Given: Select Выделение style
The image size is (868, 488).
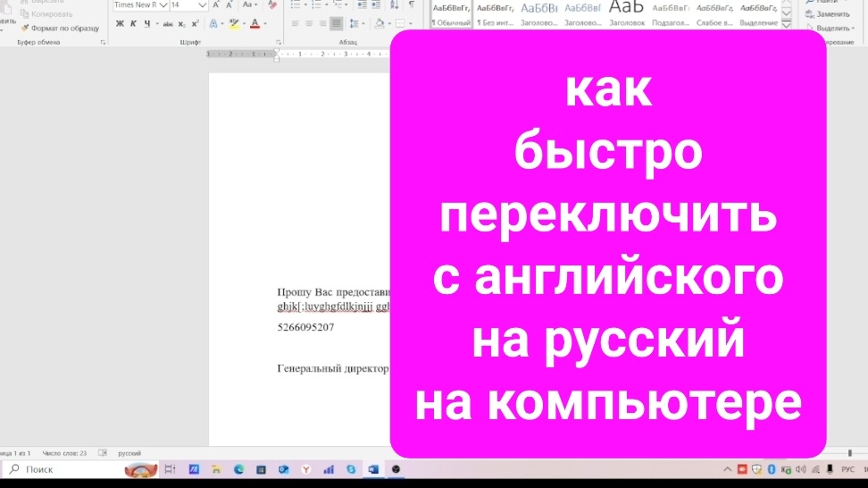Looking at the screenshot, I should (758, 14).
